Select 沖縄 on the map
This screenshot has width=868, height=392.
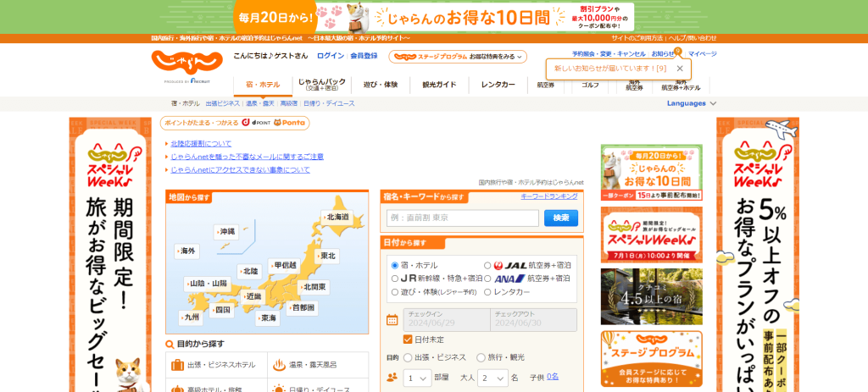[225, 231]
